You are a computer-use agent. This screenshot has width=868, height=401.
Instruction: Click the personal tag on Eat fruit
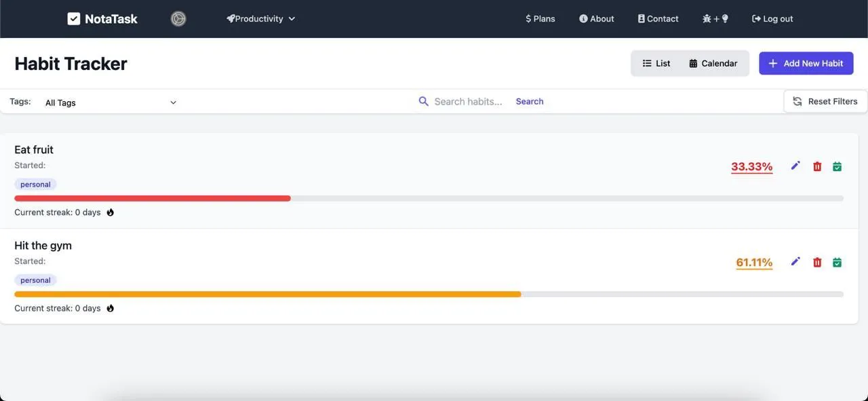point(35,184)
